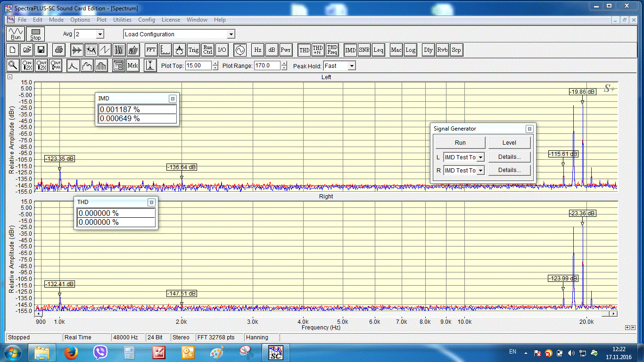This screenshot has width=644, height=362.
Task: Open the Load Configuration dropdown
Action: [x=231, y=34]
